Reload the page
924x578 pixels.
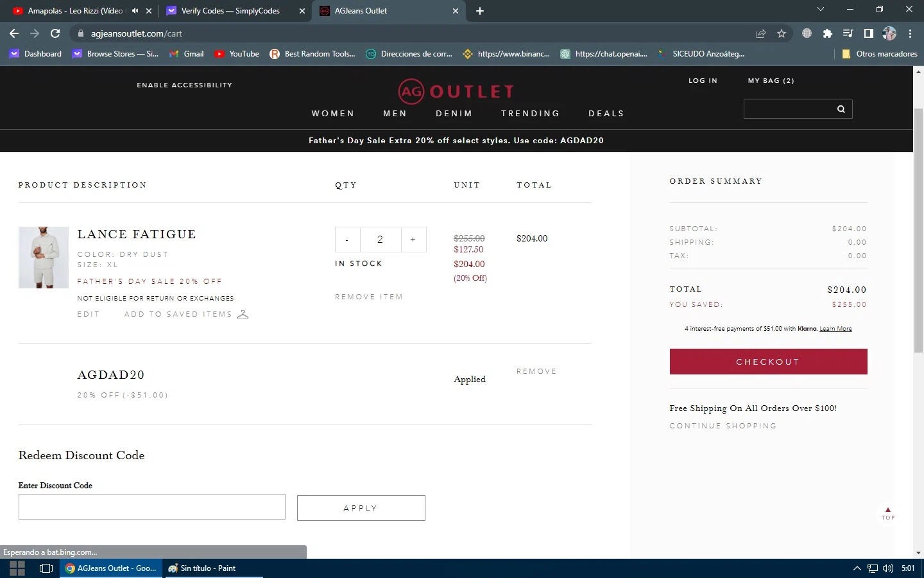click(55, 33)
